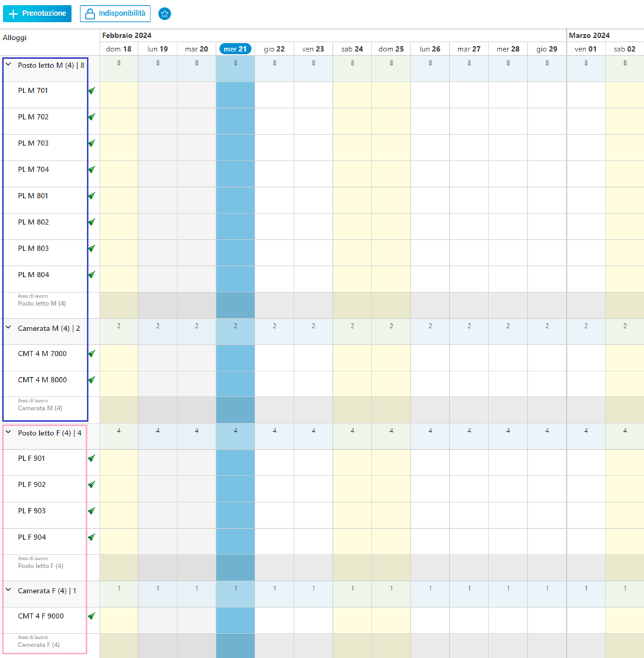
Task: Click the blue star favorites icon
Action: (x=165, y=14)
